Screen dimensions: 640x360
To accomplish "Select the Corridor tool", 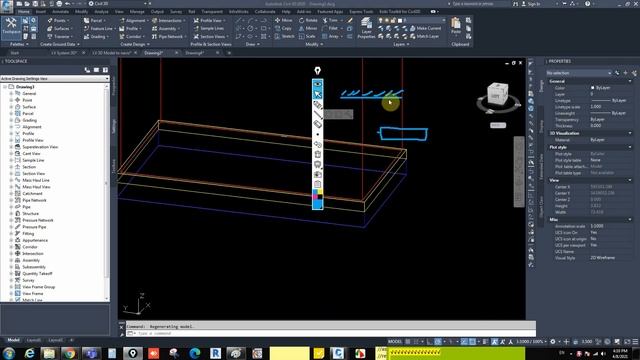I will 133,37.
